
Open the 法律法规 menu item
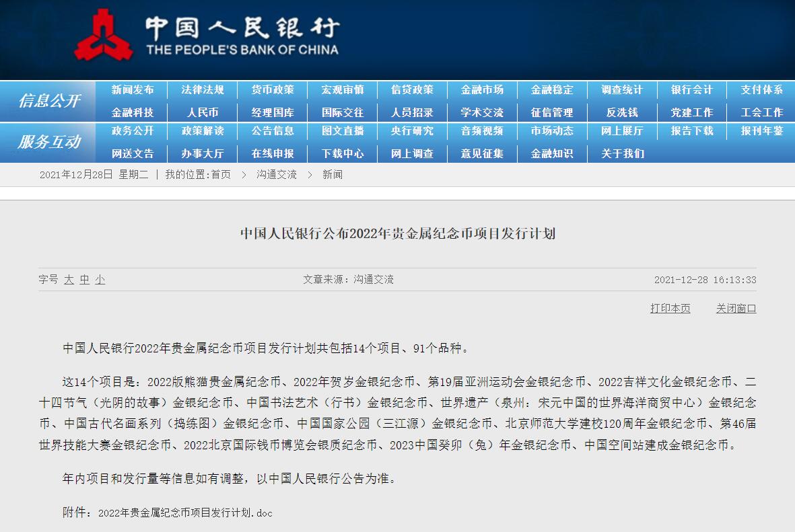click(x=203, y=89)
